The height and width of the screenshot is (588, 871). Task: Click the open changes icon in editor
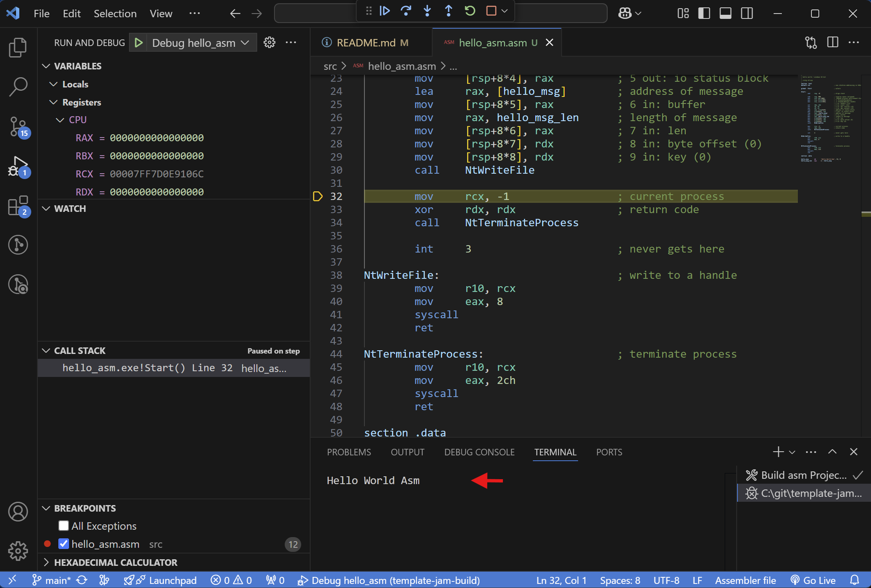(x=811, y=42)
